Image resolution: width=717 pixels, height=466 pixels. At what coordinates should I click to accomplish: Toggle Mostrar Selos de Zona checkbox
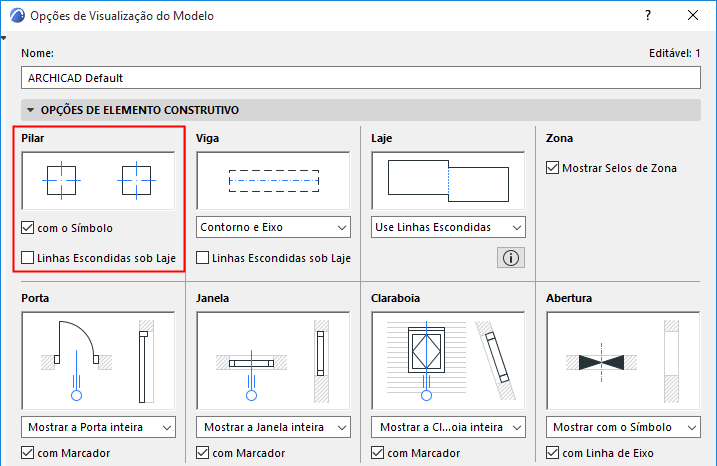tap(553, 168)
